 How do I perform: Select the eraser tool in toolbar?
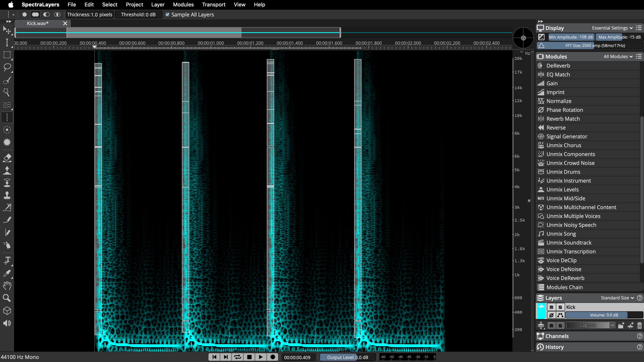coord(7,158)
